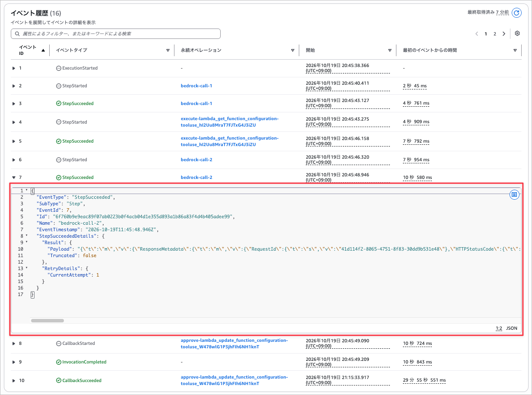Image resolution: width=532 pixels, height=395 pixels.
Task: Click the JSON language label in the status bar
Action: (x=512, y=328)
